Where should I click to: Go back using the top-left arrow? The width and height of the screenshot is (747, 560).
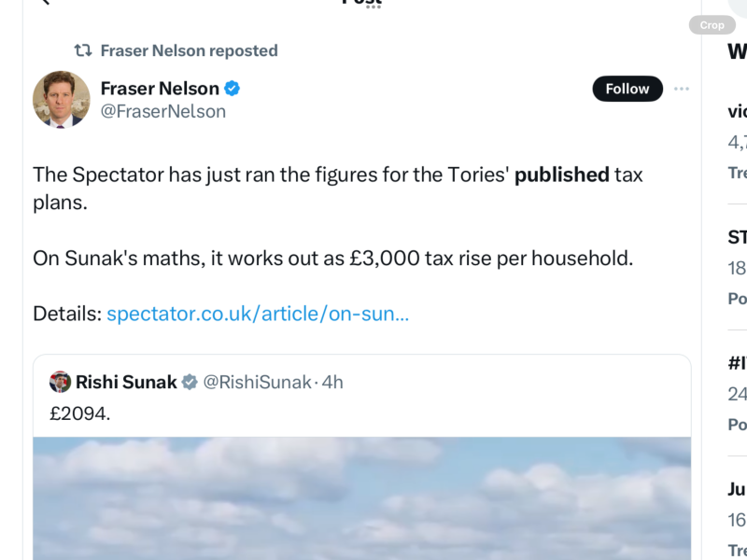point(42,3)
